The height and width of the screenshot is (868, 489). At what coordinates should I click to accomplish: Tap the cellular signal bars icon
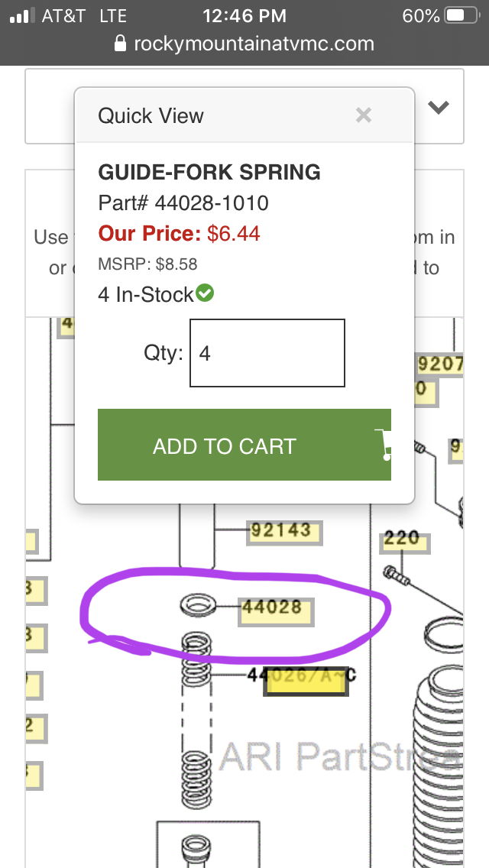tap(23, 15)
